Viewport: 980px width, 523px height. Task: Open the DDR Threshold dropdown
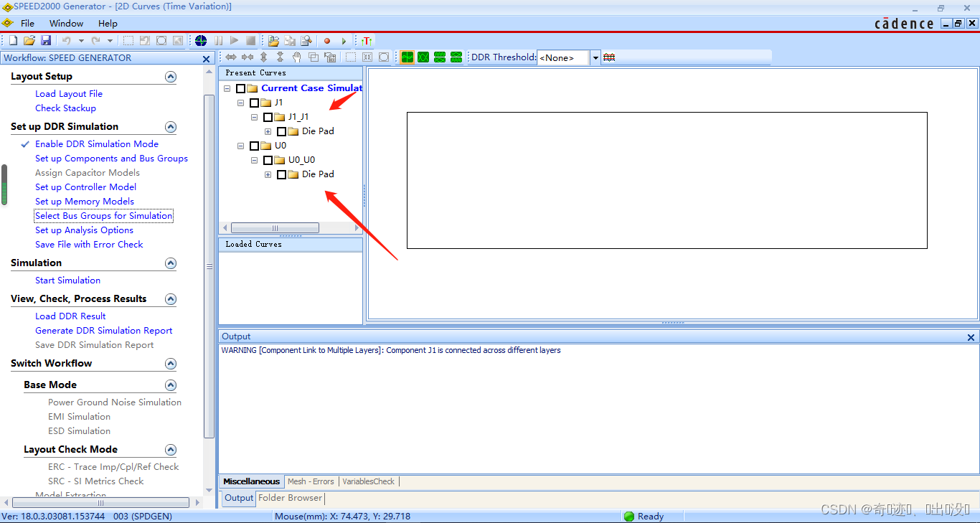pyautogui.click(x=595, y=57)
